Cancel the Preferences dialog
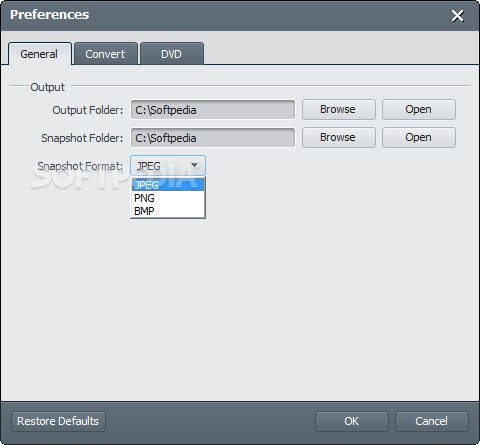This screenshot has height=445, width=480. [x=432, y=421]
